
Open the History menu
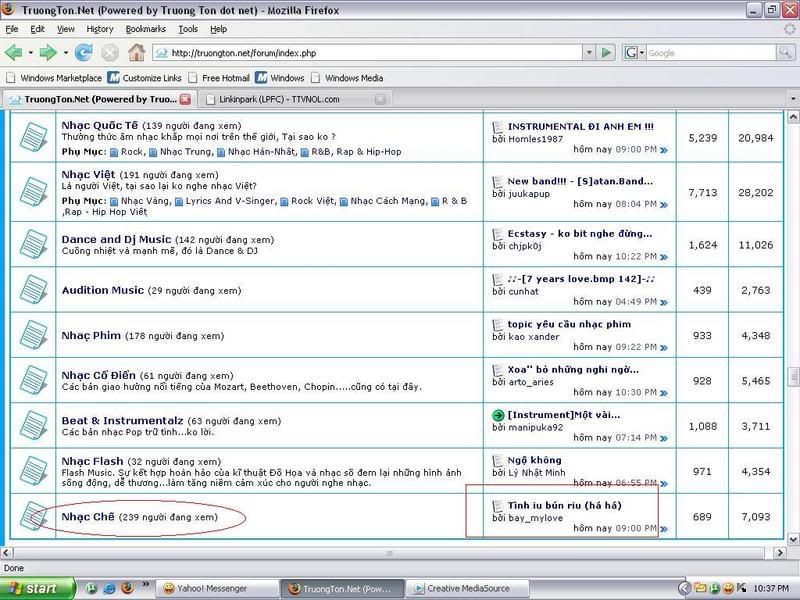tap(100, 29)
